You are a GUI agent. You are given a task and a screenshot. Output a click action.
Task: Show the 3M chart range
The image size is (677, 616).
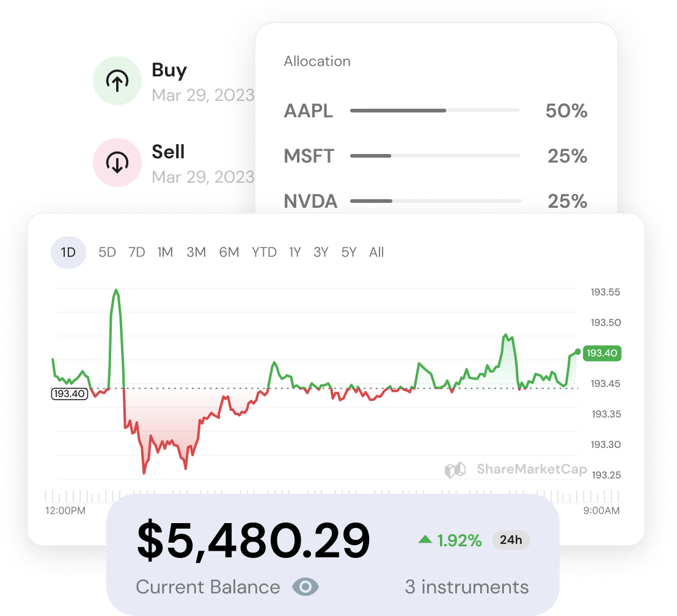pyautogui.click(x=196, y=252)
